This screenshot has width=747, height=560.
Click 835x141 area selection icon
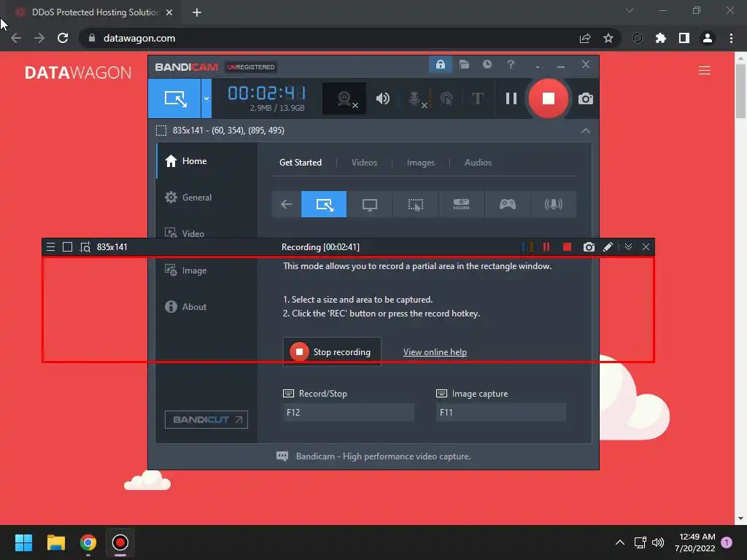[x=161, y=131]
